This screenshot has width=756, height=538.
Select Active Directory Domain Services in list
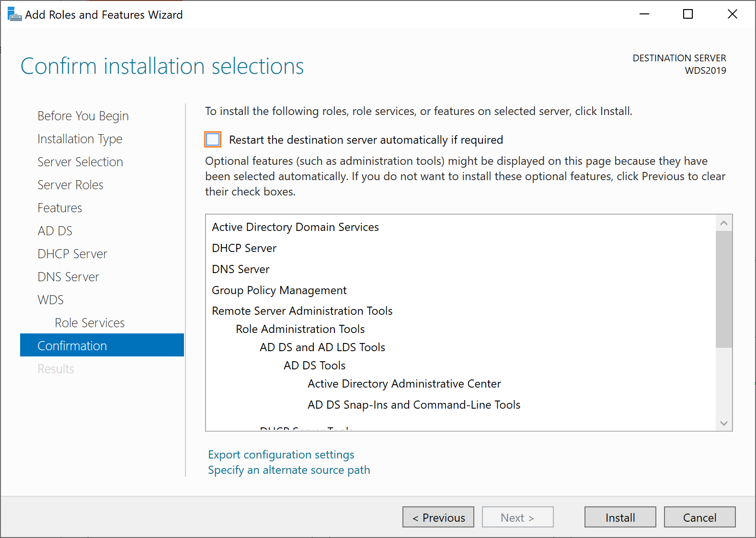(x=295, y=227)
